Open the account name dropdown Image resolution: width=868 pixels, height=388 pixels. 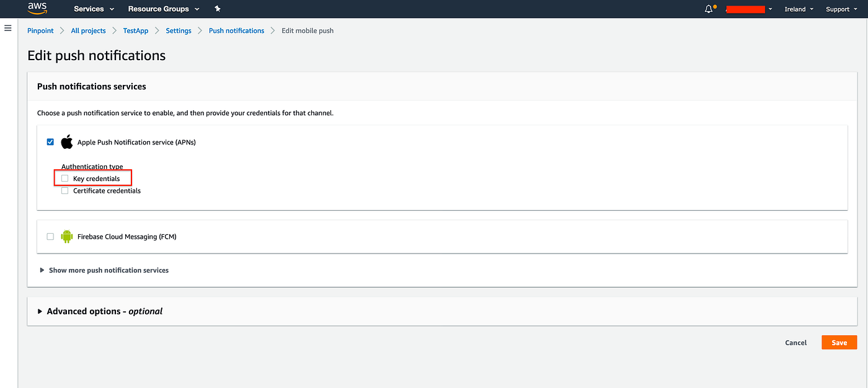[750, 9]
